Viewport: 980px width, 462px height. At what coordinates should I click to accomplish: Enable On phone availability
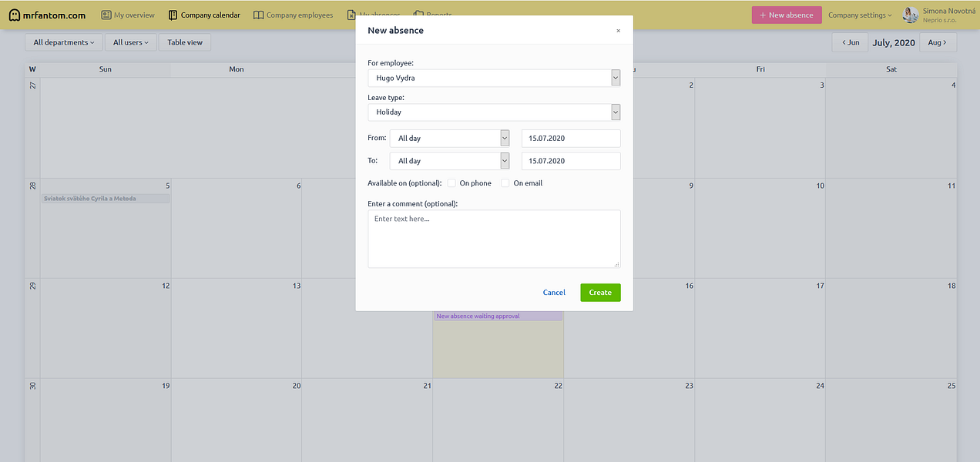click(452, 183)
